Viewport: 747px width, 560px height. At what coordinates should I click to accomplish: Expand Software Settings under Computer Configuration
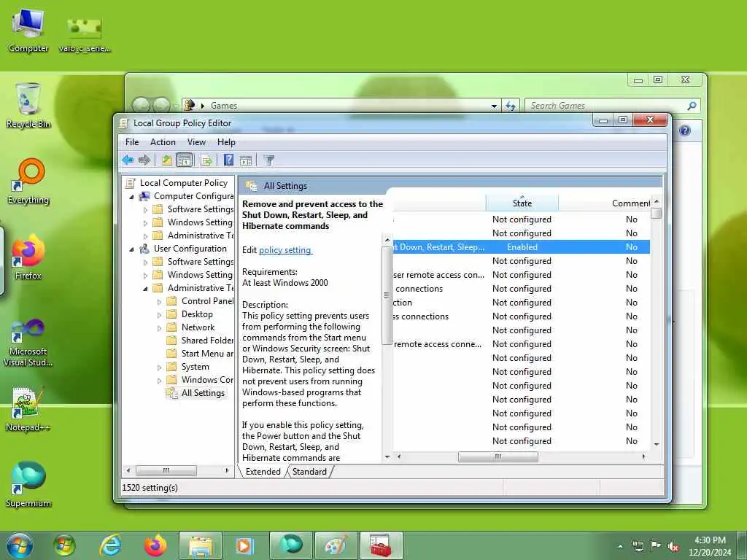point(146,209)
